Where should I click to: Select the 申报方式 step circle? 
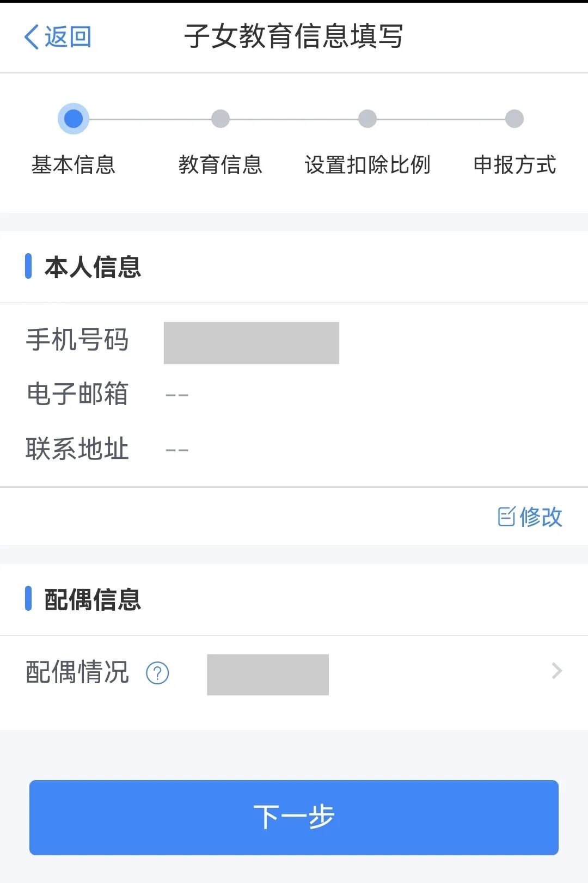[x=514, y=118]
